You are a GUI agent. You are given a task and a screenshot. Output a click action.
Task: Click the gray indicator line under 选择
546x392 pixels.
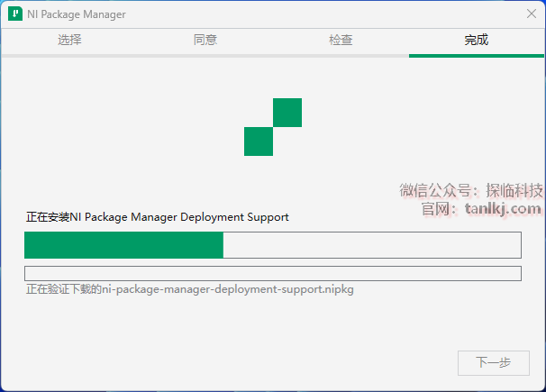69,55
